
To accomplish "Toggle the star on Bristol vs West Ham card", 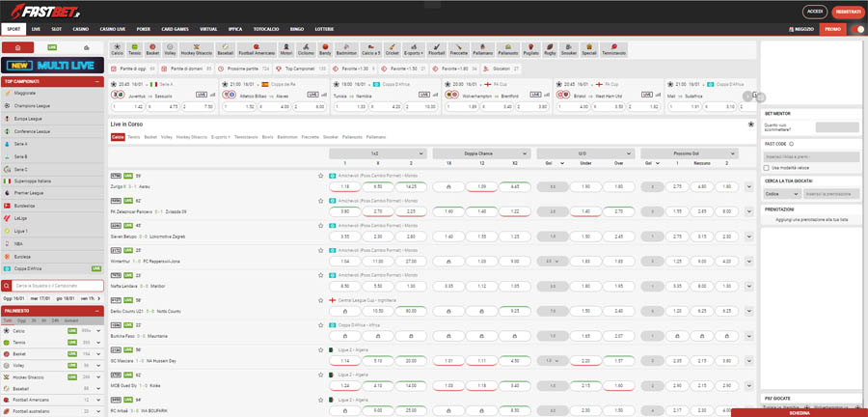I will (x=559, y=84).
